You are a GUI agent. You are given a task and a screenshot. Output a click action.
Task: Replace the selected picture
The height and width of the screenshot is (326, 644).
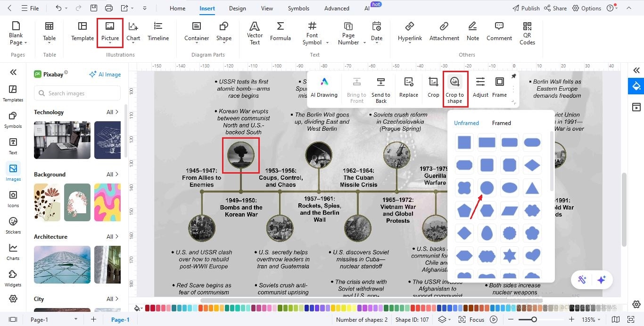tap(409, 88)
